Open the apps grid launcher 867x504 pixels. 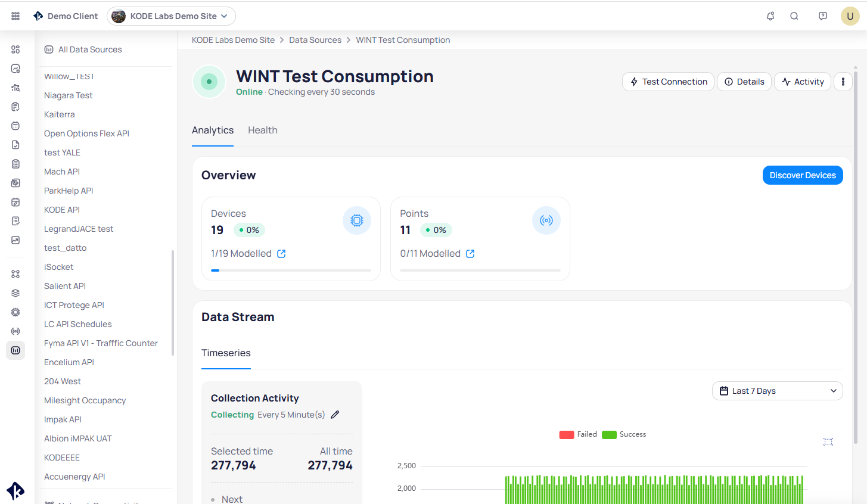click(x=15, y=16)
